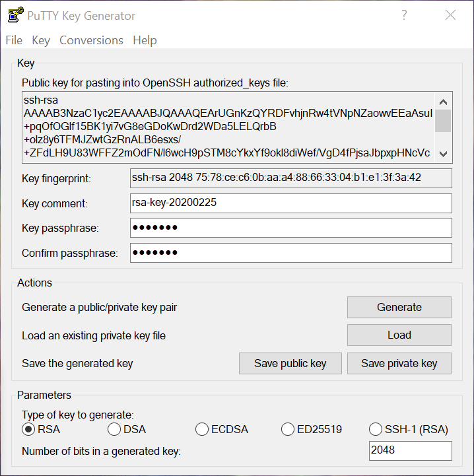The height and width of the screenshot is (476, 474).
Task: Click the 'Type of key to generate:' label
Action: point(78,415)
